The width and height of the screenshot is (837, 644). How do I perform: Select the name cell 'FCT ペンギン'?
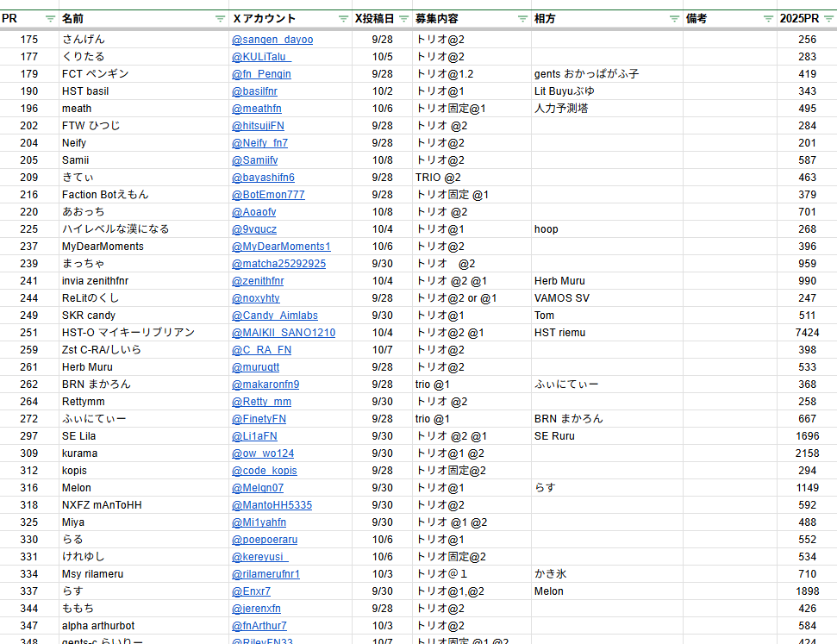point(144,74)
